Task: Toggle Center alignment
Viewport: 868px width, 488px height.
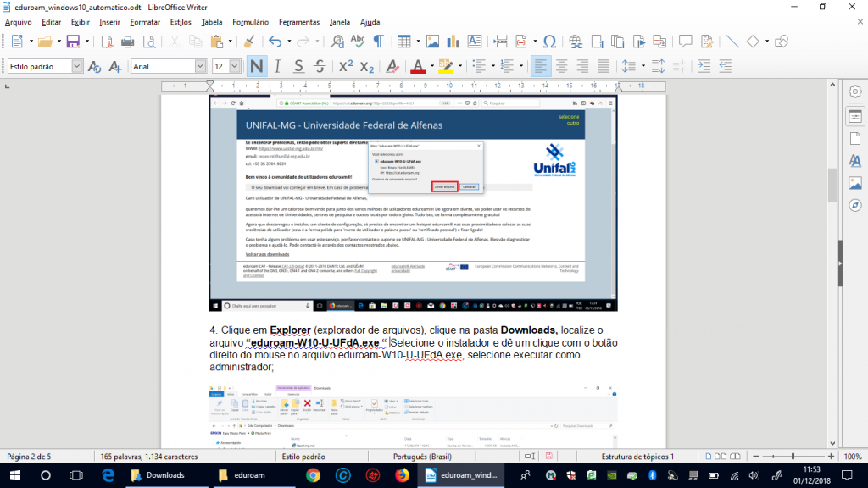Action: [x=562, y=66]
